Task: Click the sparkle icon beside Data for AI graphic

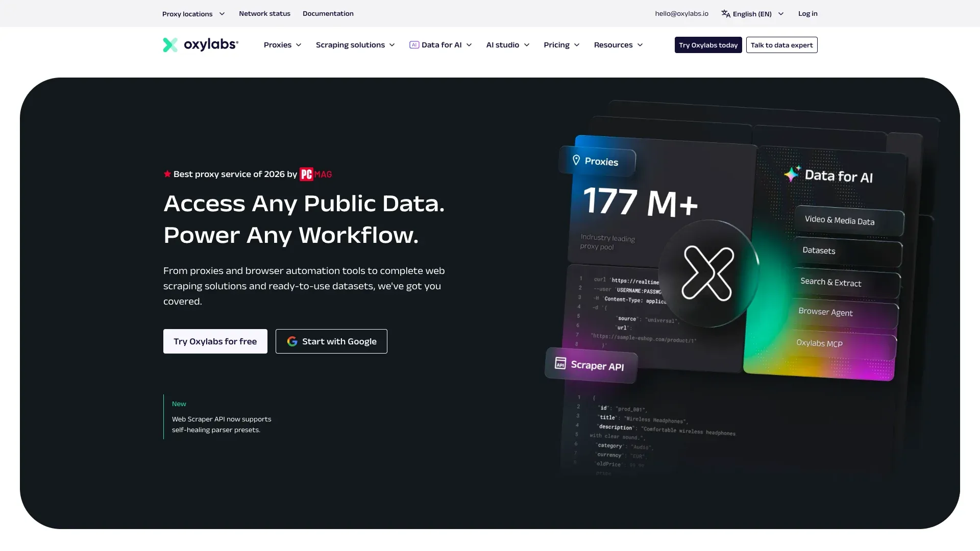Action: point(792,174)
